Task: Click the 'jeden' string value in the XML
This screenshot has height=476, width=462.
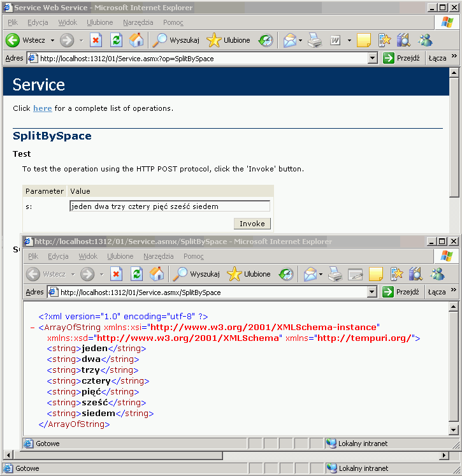Action: 94,348
